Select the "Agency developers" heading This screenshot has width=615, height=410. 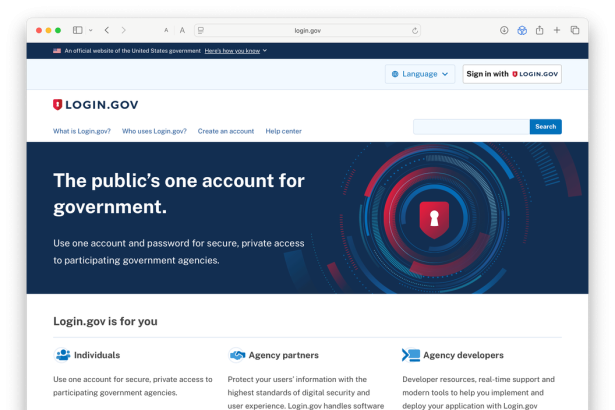pos(463,355)
